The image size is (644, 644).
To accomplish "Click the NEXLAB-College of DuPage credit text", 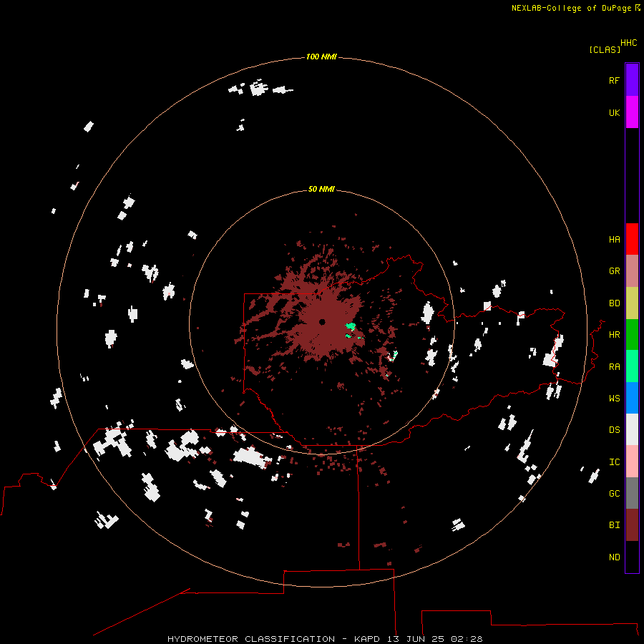I will (571, 8).
